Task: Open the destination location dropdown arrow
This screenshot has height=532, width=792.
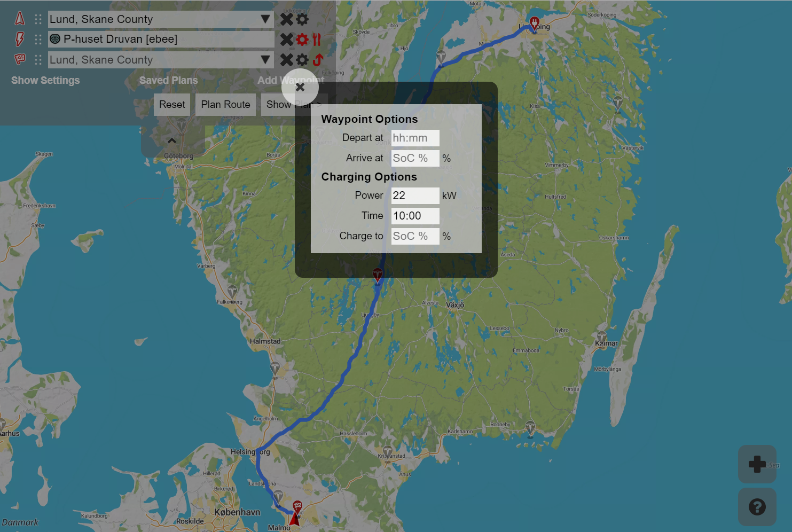Action: click(265, 60)
